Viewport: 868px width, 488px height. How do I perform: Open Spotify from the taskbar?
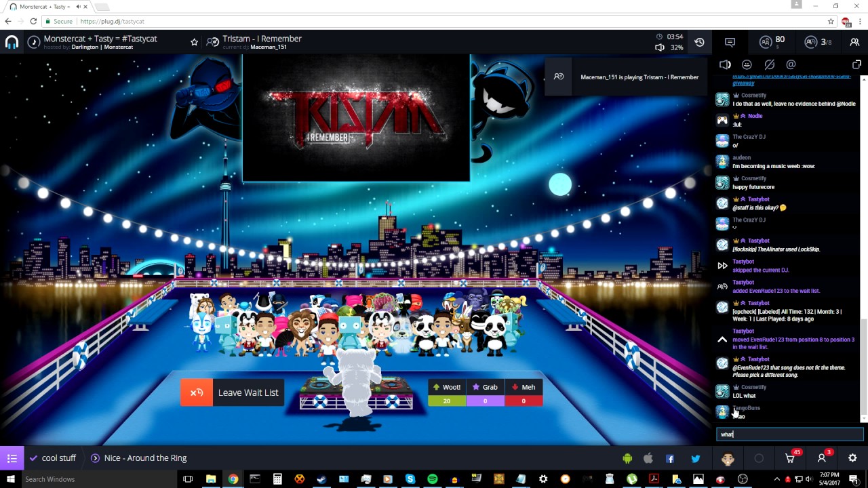tap(433, 479)
